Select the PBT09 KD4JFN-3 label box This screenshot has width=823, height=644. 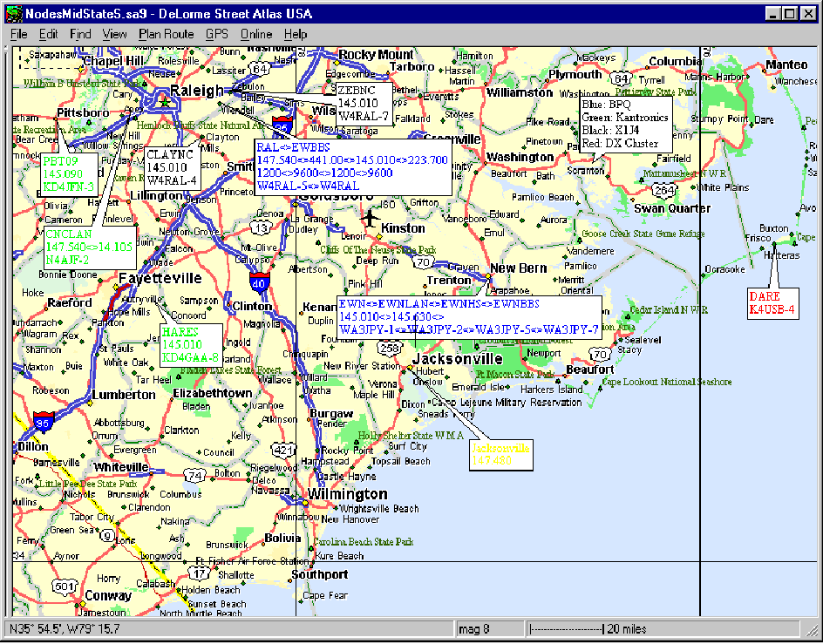pyautogui.click(x=69, y=175)
